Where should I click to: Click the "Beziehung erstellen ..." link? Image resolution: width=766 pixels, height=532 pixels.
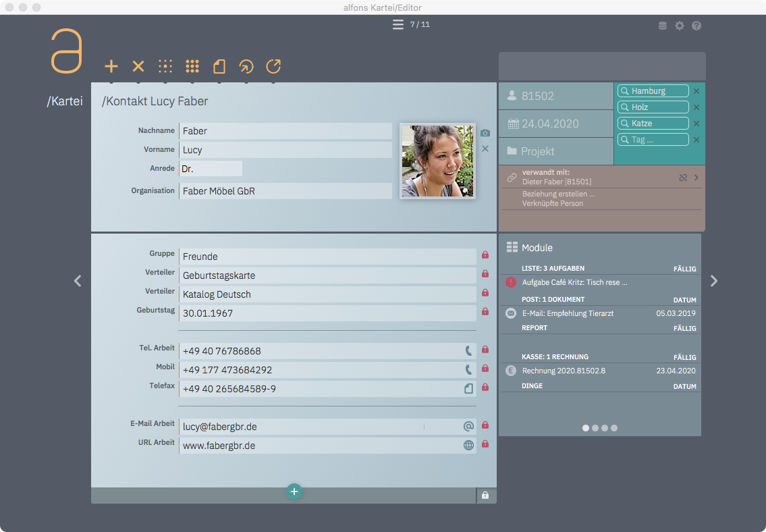point(558,194)
